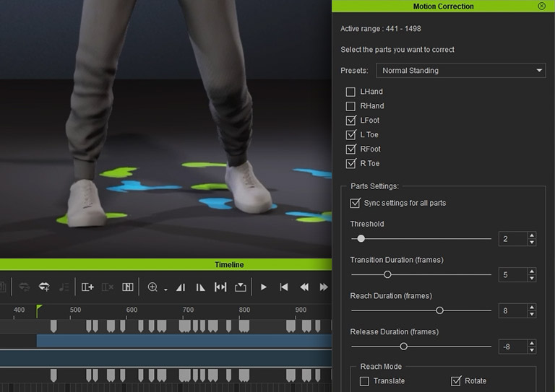
Task: Click the fit-to-range arrows icon
Action: point(220,287)
